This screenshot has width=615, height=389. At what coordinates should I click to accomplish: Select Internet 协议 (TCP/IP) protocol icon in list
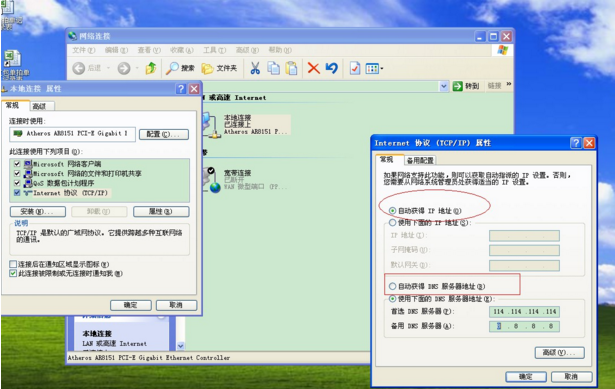coord(28,193)
